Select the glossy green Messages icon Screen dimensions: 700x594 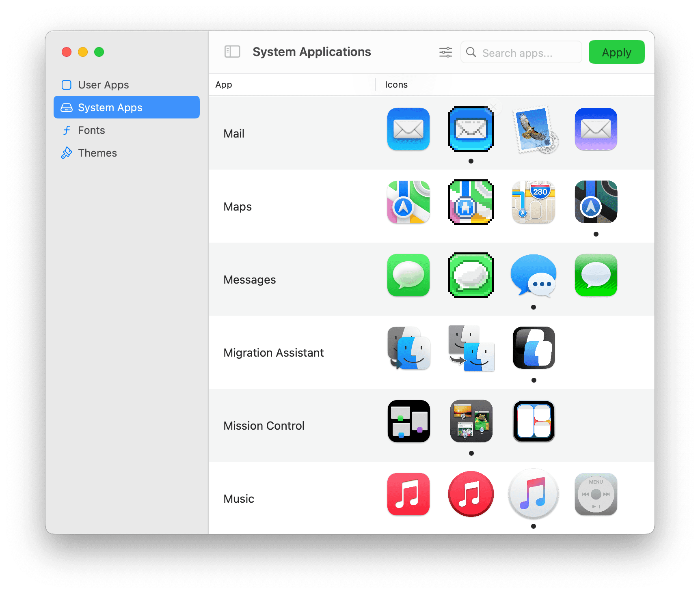(x=596, y=275)
